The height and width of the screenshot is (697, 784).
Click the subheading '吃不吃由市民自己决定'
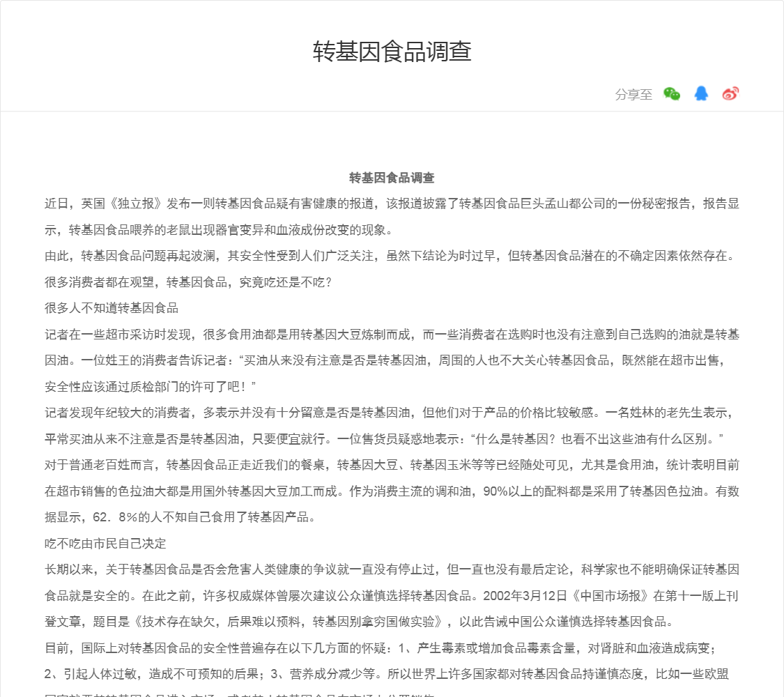coord(105,544)
